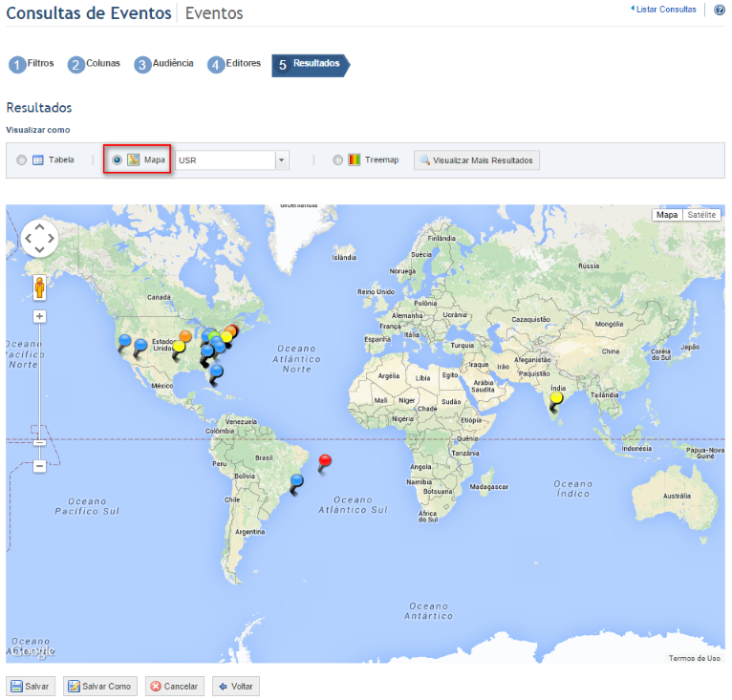Click the Brasil label on map
This screenshot has height=700, width=732.
264,457
